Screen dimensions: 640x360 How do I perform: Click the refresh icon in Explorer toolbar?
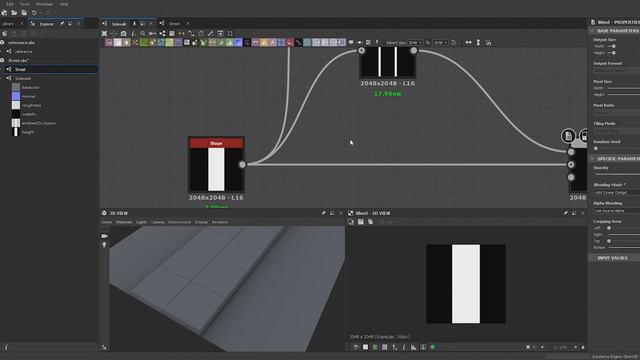point(4,33)
